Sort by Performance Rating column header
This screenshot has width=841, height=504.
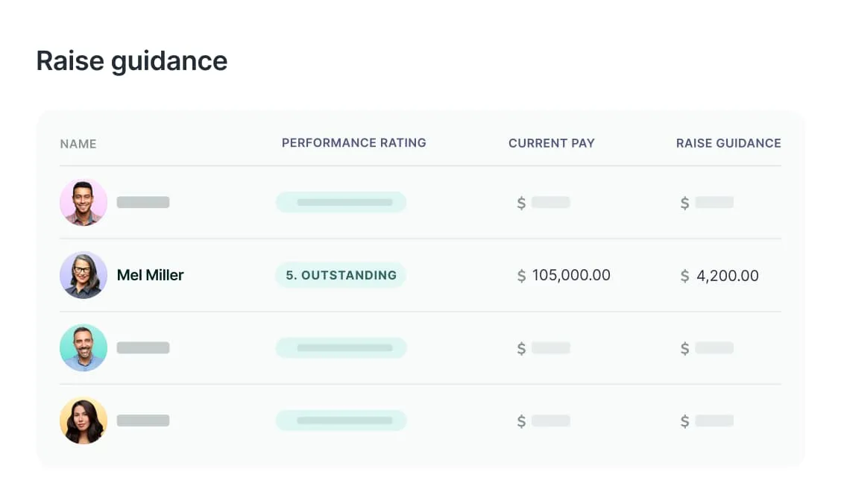354,142
